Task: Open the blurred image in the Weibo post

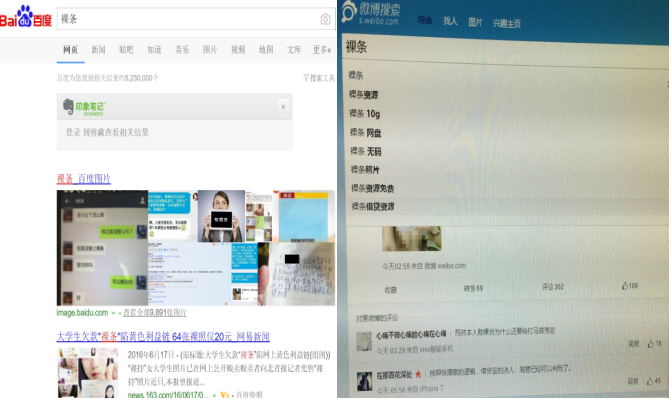Action: coord(411,239)
